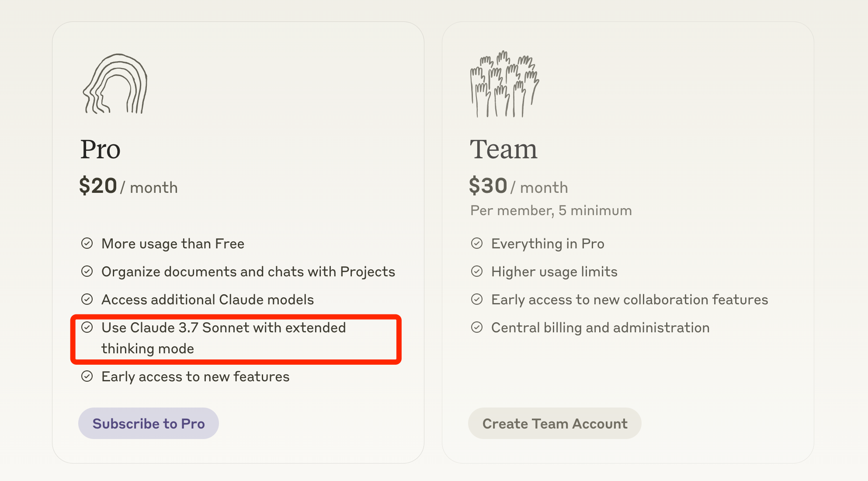Screen dimensions: 868x481
Task: Click the $30 / month price text
Action: [518, 186]
